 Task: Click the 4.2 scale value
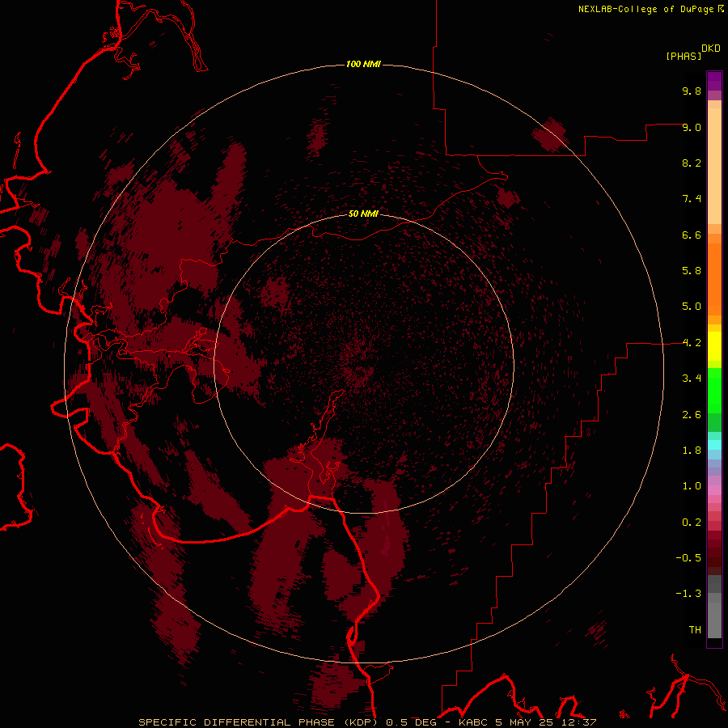pos(692,343)
